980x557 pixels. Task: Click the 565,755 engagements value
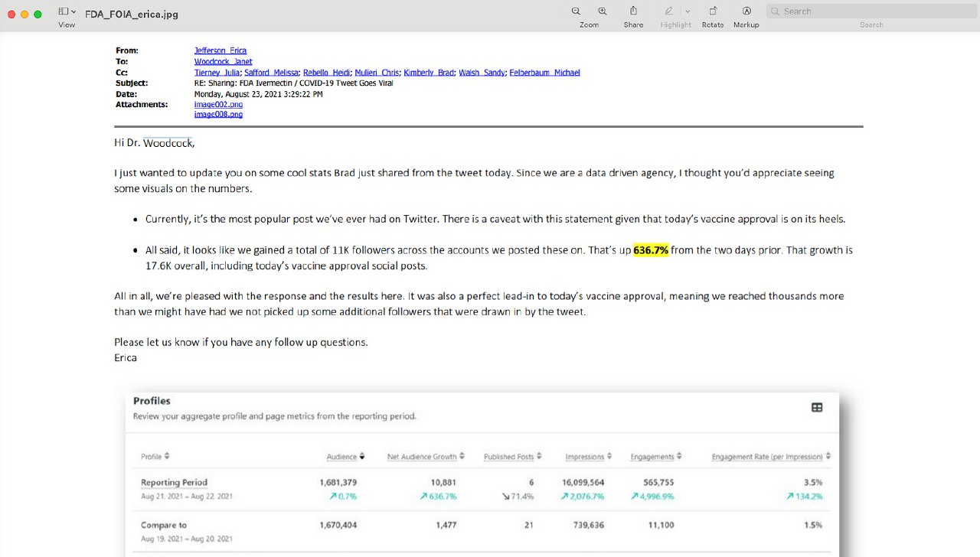coord(658,482)
